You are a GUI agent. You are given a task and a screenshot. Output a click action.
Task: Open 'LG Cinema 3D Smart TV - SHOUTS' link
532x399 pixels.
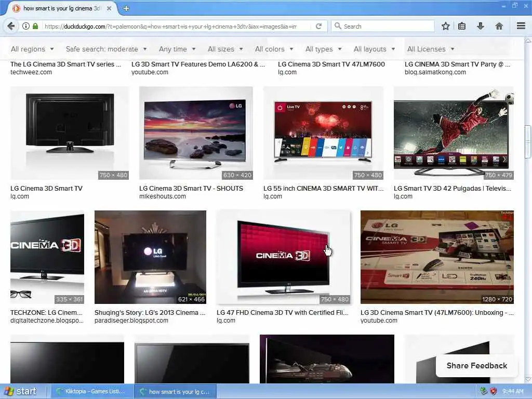click(191, 188)
